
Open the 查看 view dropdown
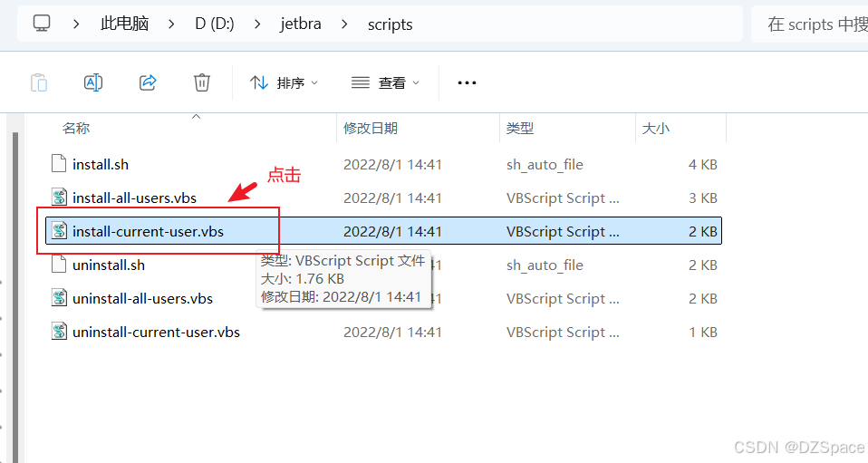click(x=385, y=83)
